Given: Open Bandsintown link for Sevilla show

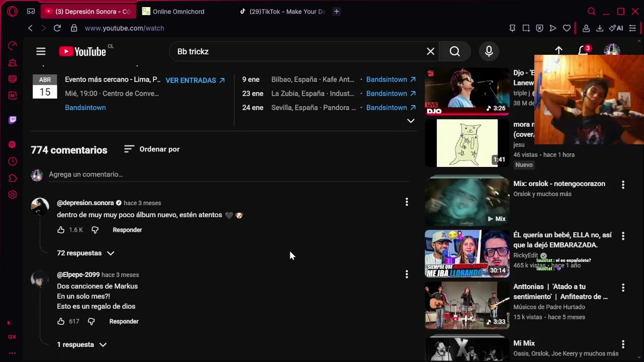Looking at the screenshot, I should click(391, 108).
